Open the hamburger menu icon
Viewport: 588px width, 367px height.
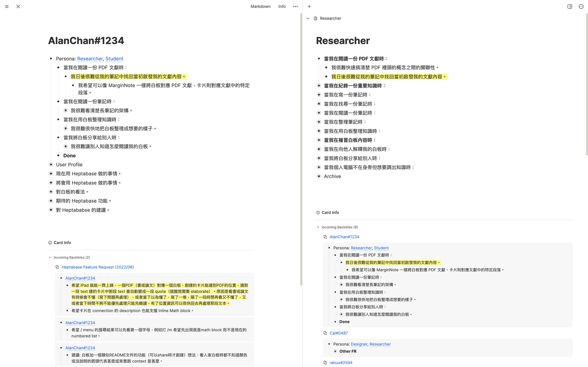point(7,6)
